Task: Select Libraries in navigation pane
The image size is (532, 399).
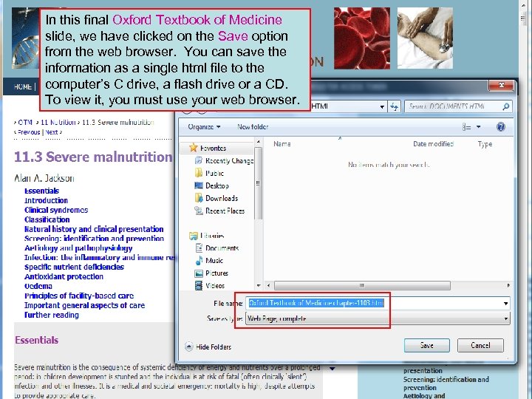Action: (207, 236)
